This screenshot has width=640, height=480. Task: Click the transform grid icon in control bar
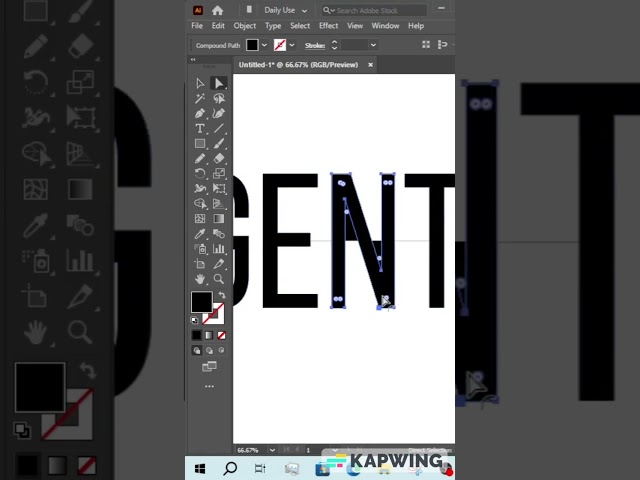tap(426, 44)
